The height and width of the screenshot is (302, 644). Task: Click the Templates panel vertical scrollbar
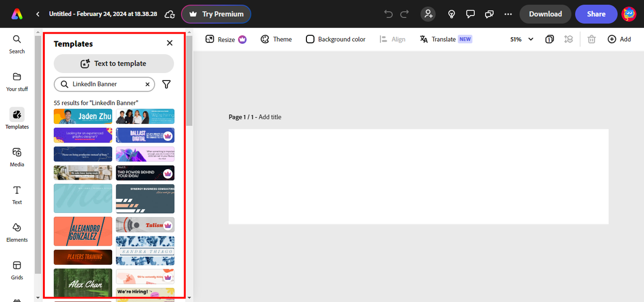pyautogui.click(x=189, y=81)
